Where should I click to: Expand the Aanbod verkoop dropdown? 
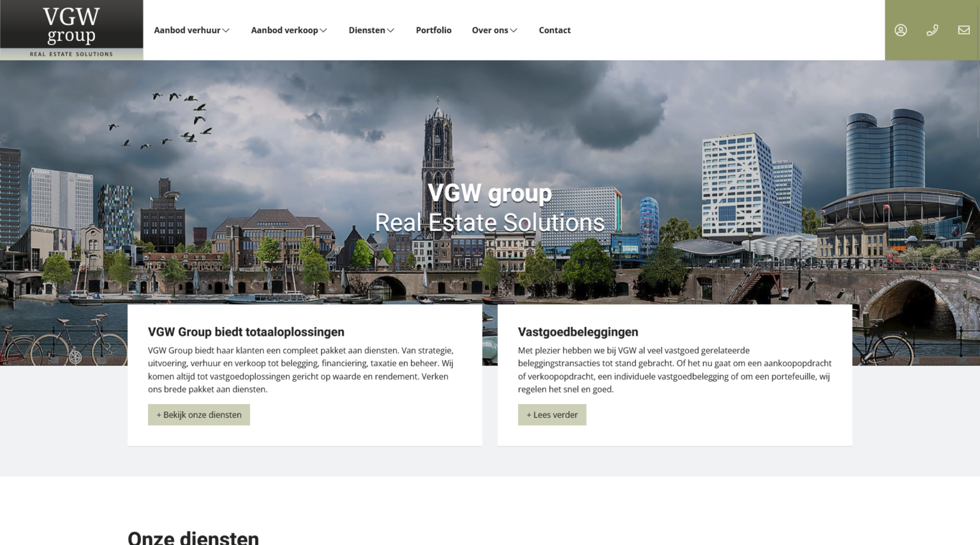coord(288,30)
